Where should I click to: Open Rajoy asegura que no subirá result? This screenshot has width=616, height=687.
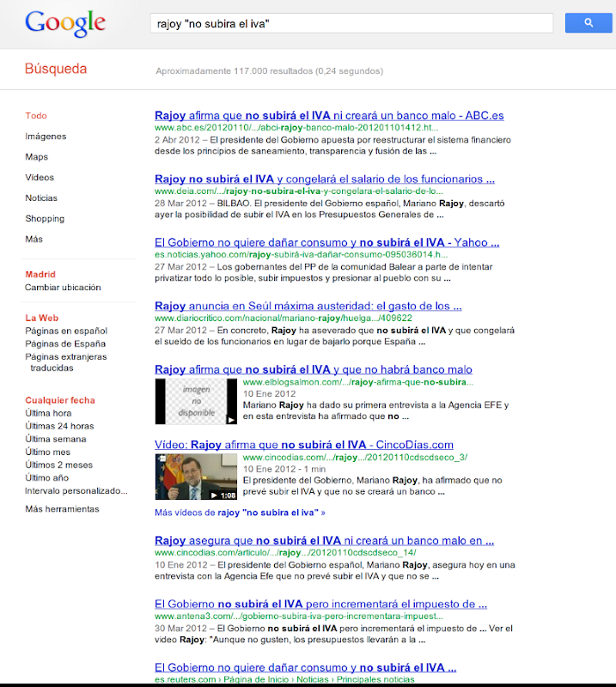tap(325, 541)
